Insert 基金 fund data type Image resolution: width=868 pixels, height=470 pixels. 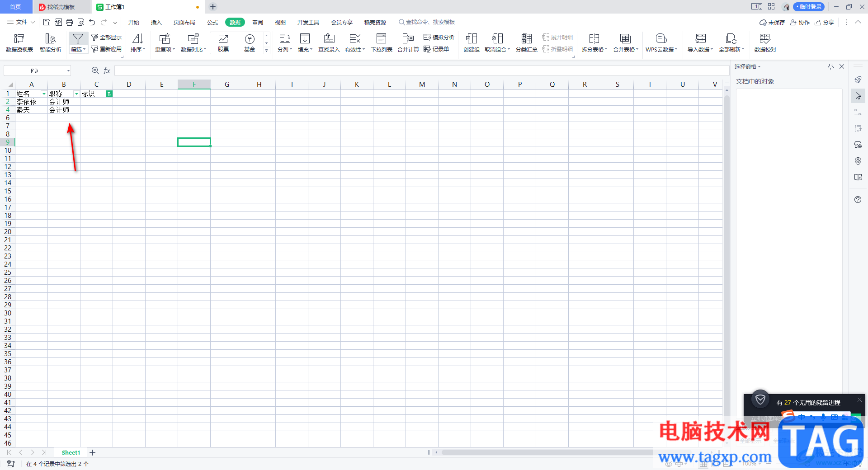click(x=250, y=43)
